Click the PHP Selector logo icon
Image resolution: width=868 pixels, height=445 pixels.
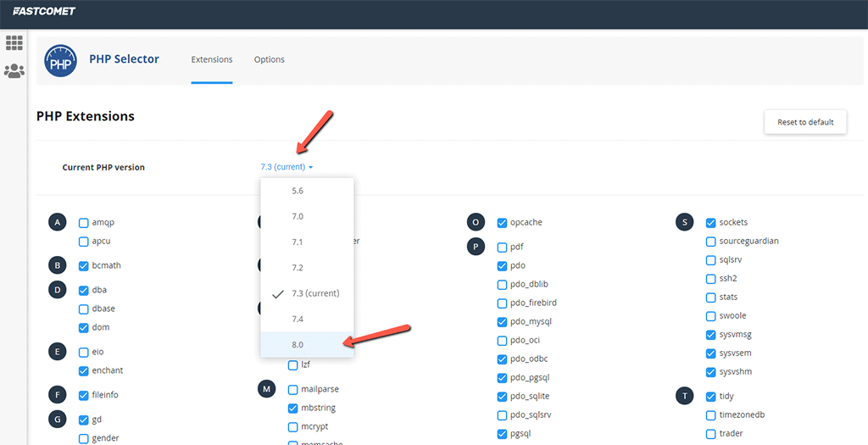pos(60,60)
